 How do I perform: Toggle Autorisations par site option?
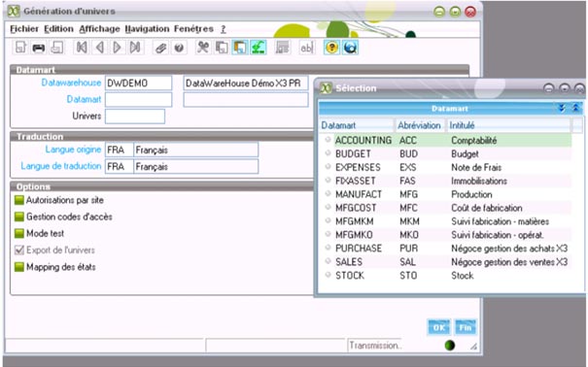pos(19,200)
